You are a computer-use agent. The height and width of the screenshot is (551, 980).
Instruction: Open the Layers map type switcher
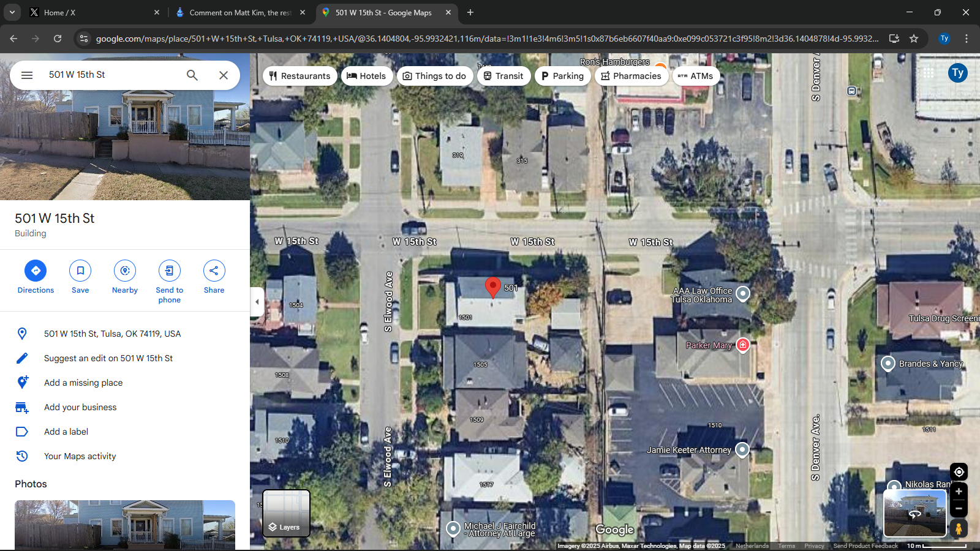pos(286,513)
